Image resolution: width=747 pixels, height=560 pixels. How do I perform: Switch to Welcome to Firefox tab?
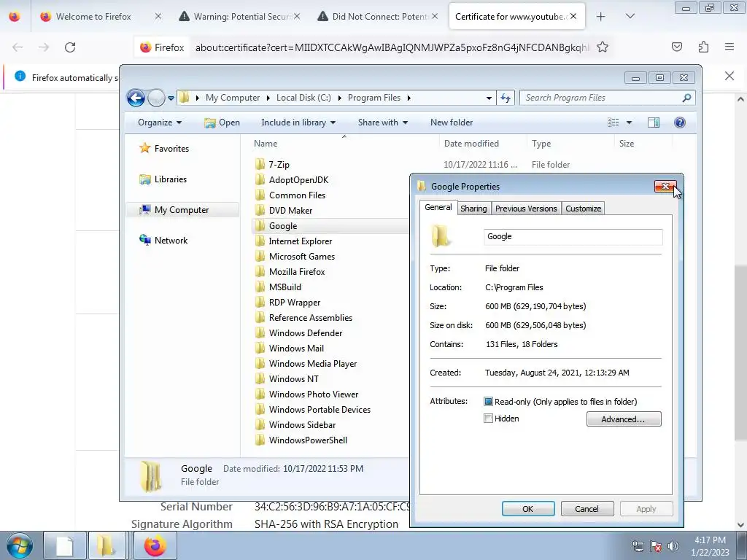coord(93,16)
